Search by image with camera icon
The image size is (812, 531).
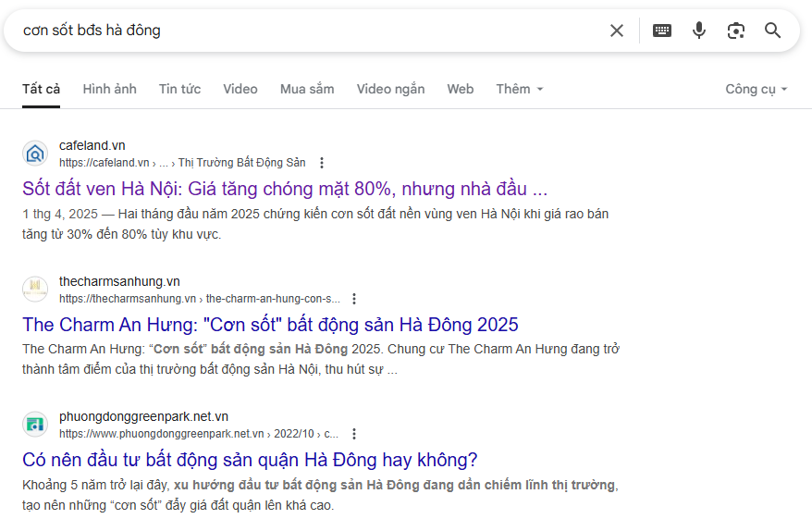736,31
